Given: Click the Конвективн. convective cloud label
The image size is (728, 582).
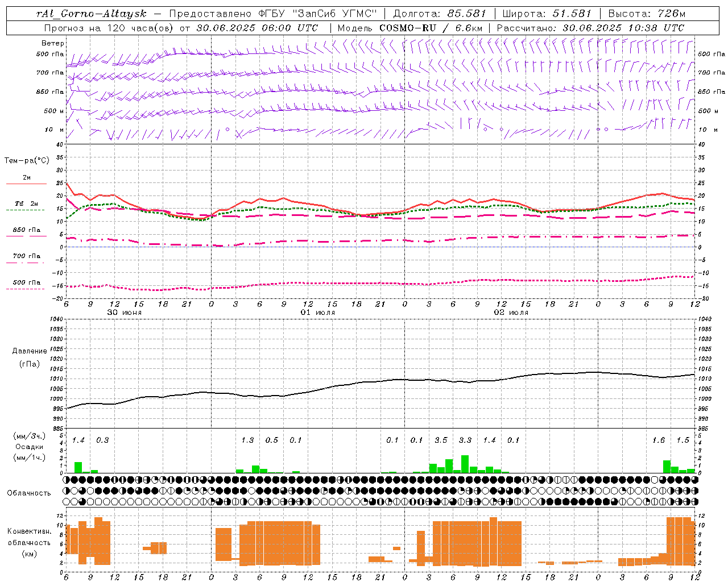Looking at the screenshot, I should (30, 531).
